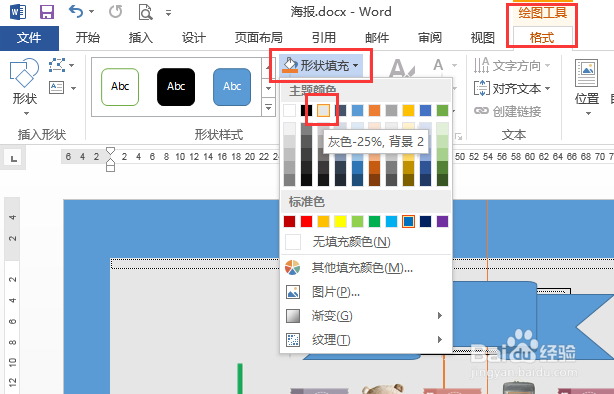Image resolution: width=614 pixels, height=394 pixels.
Task: Open 其他填充颜色(M)... dialog
Action: 366,268
